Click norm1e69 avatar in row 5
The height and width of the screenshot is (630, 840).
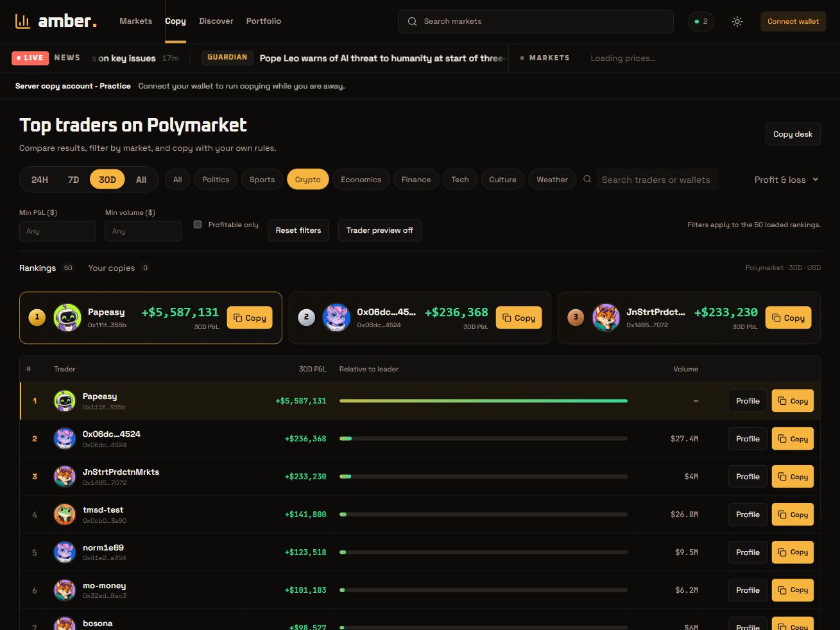point(65,552)
